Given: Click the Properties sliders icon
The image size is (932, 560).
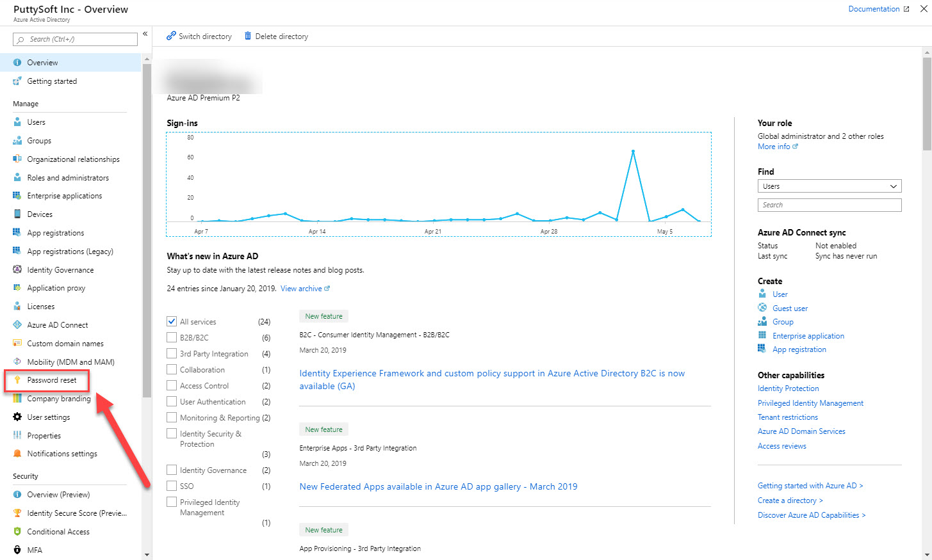Looking at the screenshot, I should point(17,435).
